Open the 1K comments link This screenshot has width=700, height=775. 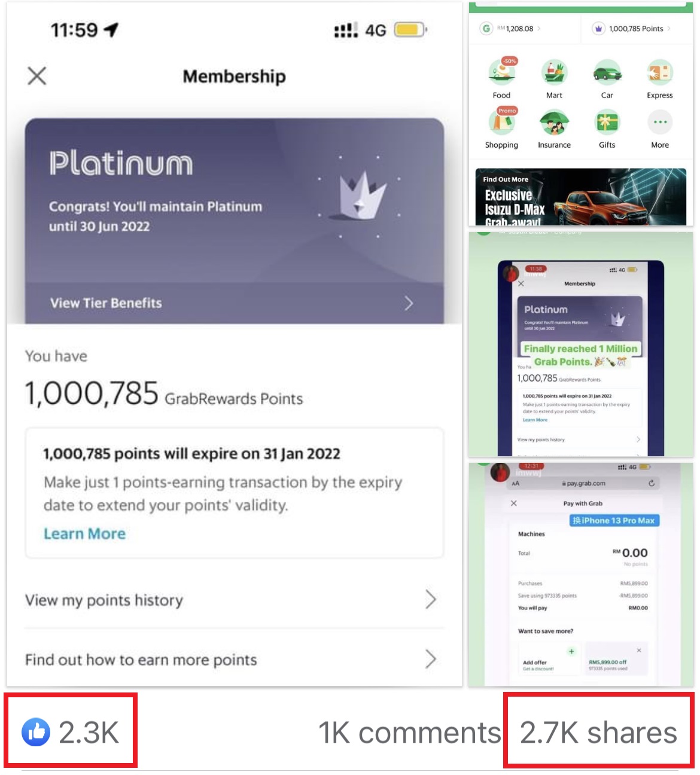tap(409, 733)
